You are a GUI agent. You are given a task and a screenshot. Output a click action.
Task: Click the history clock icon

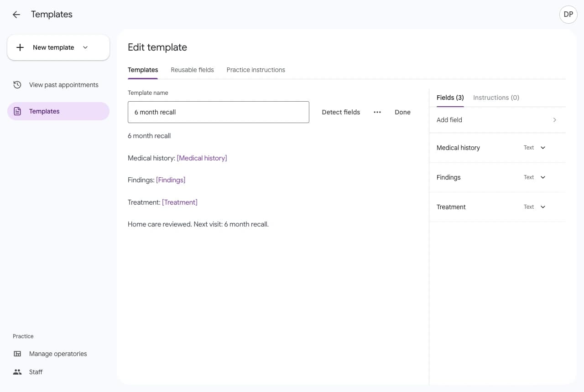(x=17, y=85)
